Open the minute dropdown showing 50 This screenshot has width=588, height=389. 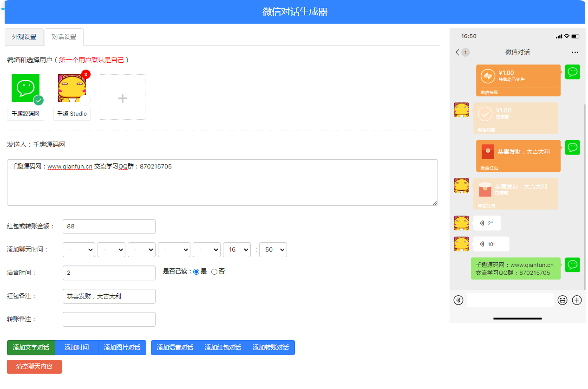pyautogui.click(x=273, y=249)
